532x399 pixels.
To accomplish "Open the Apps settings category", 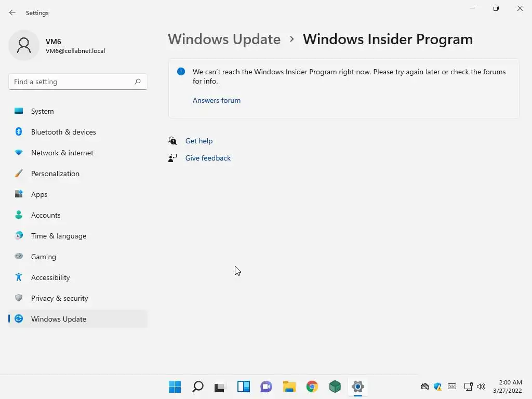I will [78, 194].
